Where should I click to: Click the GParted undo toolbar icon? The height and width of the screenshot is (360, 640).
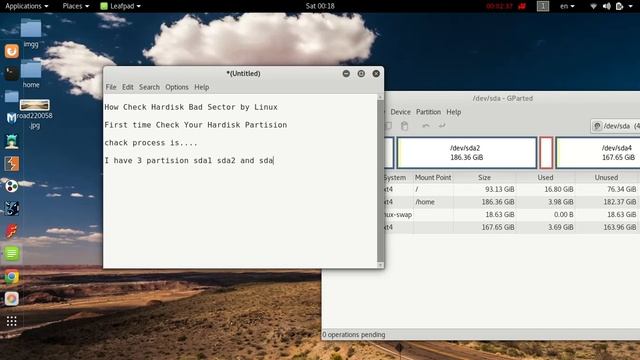tap(426, 126)
